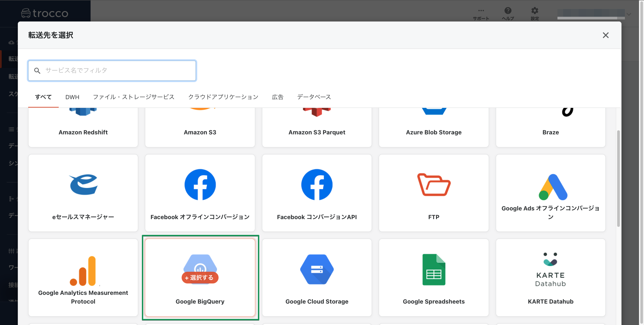This screenshot has width=644, height=325.
Task: Open the ファイル・ストレージサービス tab
Action: point(134,97)
